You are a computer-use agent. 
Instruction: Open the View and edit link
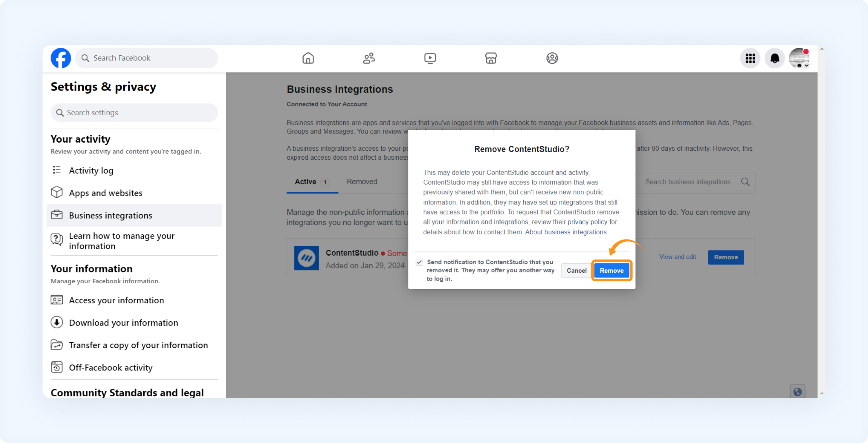click(677, 257)
